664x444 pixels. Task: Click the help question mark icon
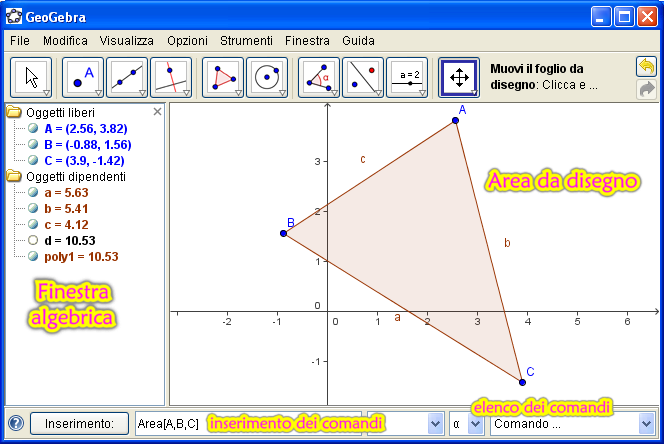[16, 423]
